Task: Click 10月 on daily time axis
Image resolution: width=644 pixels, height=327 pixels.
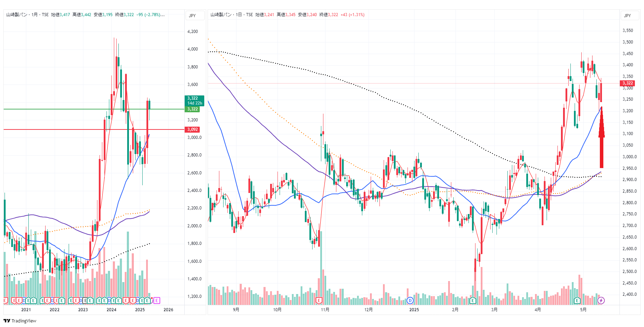Action: (x=277, y=309)
